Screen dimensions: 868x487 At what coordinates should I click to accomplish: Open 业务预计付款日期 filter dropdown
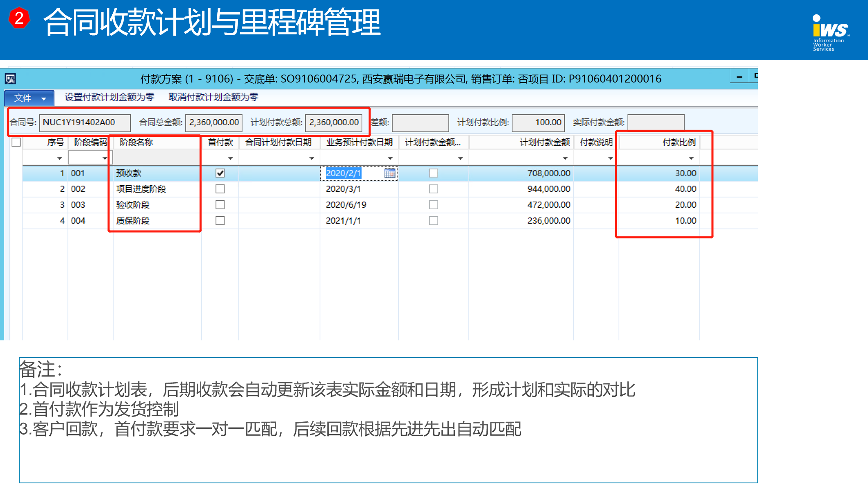[x=390, y=158]
